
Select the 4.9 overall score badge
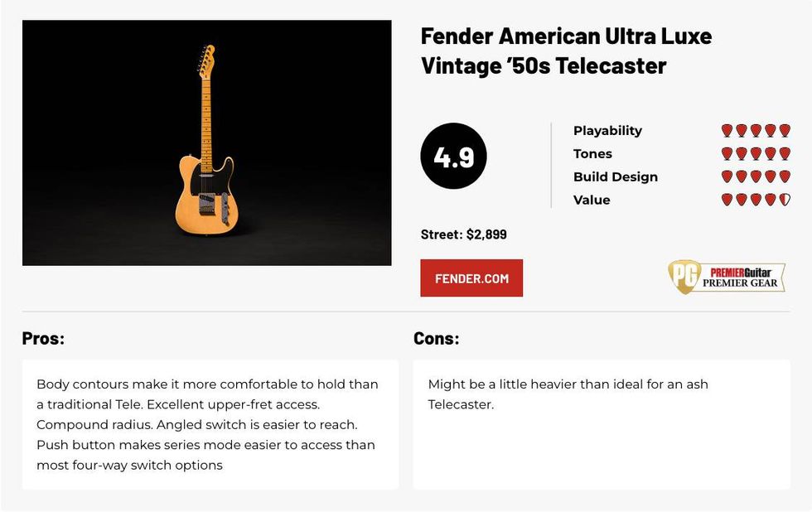453,156
